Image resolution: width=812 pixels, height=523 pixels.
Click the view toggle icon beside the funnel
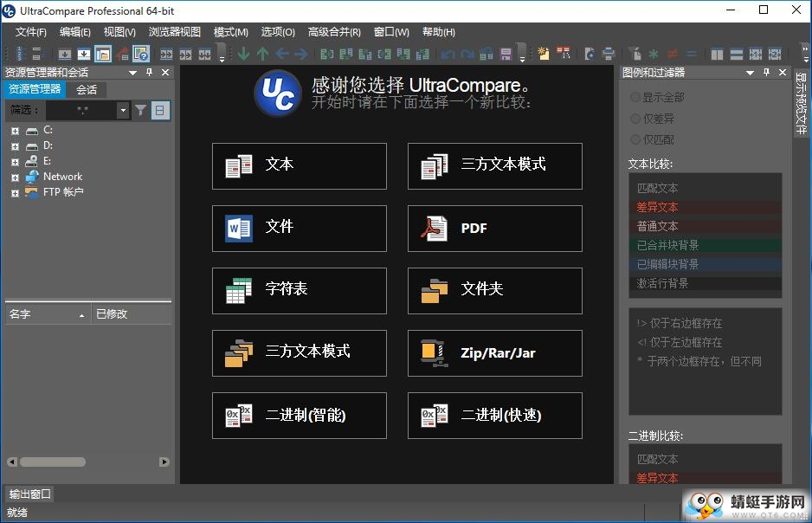[160, 110]
